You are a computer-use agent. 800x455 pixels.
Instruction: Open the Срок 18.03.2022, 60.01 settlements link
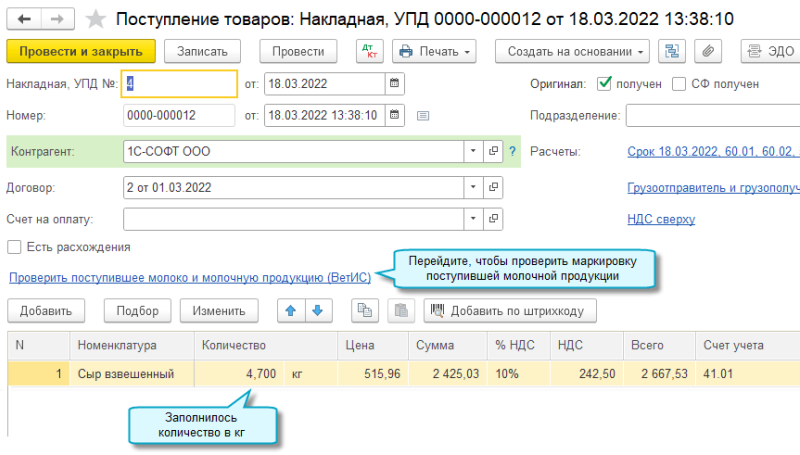click(x=713, y=151)
